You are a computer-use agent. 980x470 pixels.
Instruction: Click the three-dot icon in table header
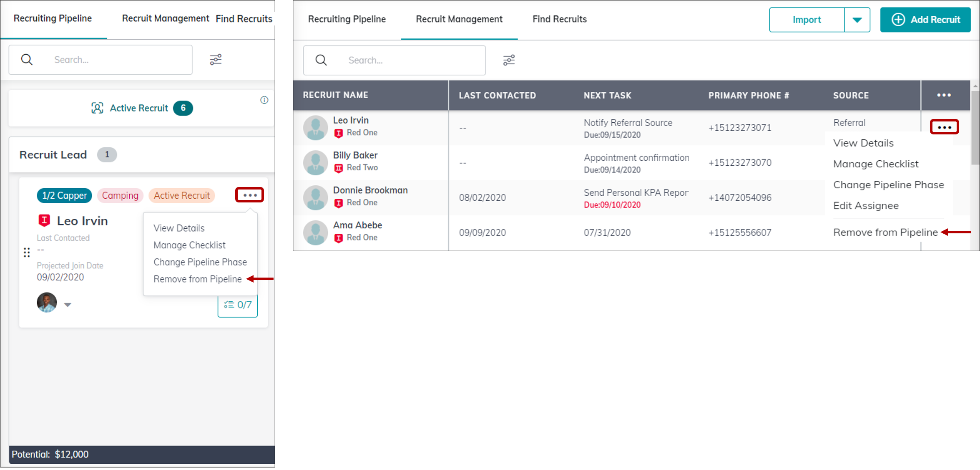click(944, 95)
